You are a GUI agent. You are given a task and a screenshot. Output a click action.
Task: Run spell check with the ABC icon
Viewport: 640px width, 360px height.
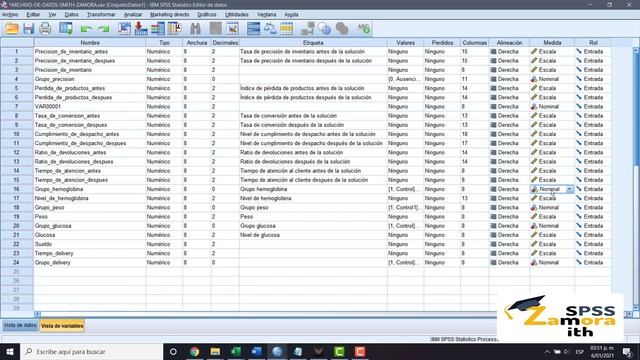(363, 29)
